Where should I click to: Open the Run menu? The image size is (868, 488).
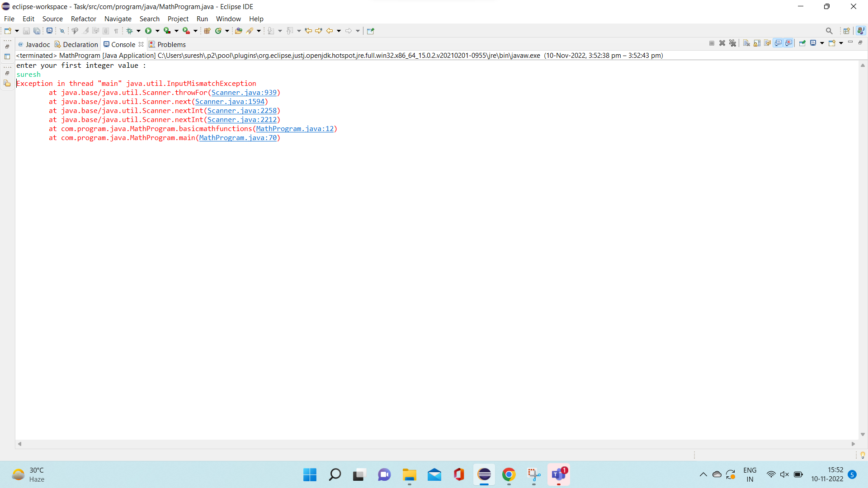tap(202, 19)
